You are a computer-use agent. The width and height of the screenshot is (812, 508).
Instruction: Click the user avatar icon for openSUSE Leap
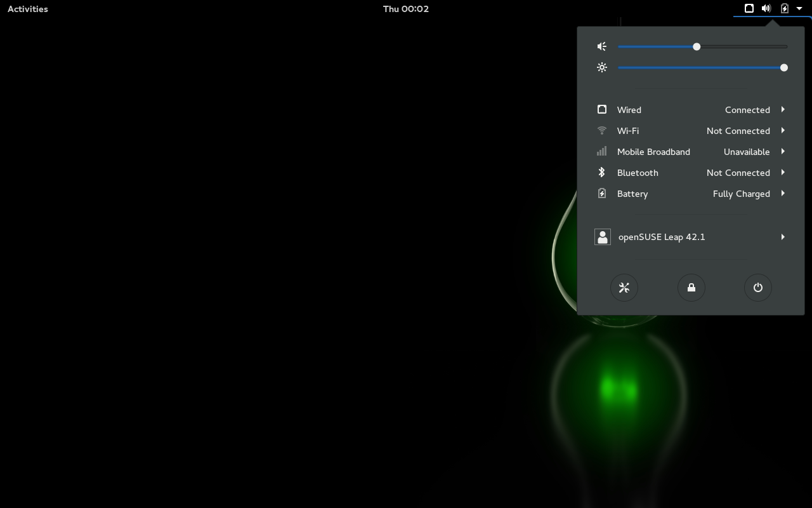[x=603, y=237]
